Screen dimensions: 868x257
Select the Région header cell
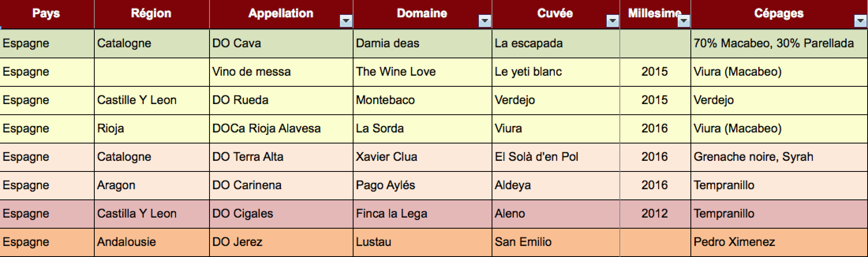152,14
